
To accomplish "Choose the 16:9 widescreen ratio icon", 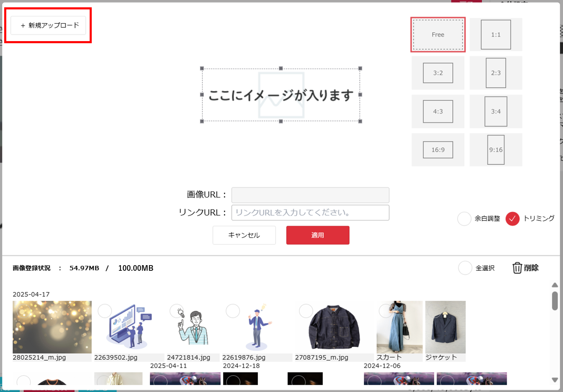I will click(x=438, y=150).
